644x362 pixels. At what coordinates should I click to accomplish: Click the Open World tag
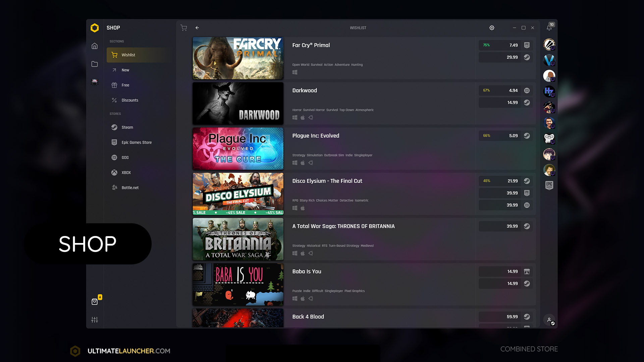301,65
